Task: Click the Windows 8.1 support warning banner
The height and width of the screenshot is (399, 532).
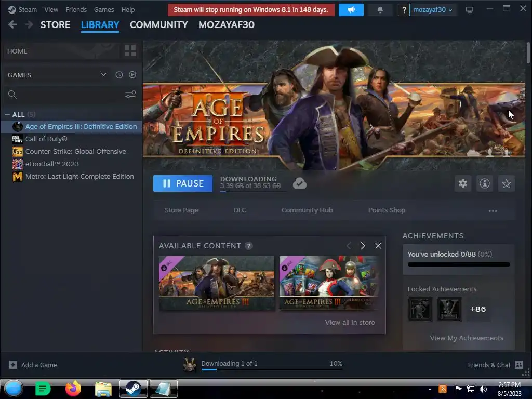Action: point(251,10)
